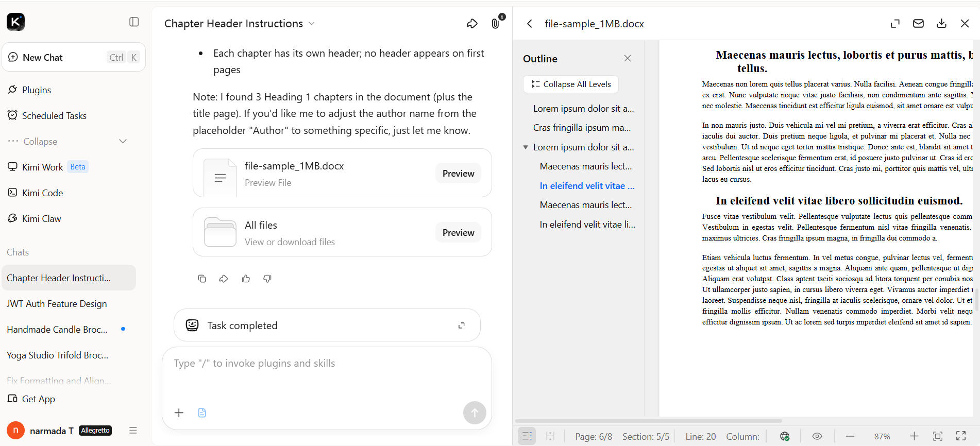Open the attachments paperclip icon
The height and width of the screenshot is (446, 980).
(495, 24)
